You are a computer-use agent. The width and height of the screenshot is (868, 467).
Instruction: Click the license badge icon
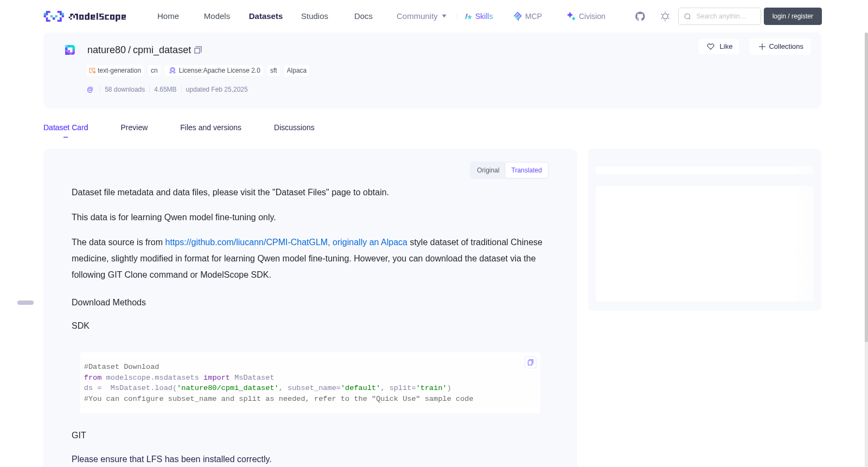(x=173, y=71)
